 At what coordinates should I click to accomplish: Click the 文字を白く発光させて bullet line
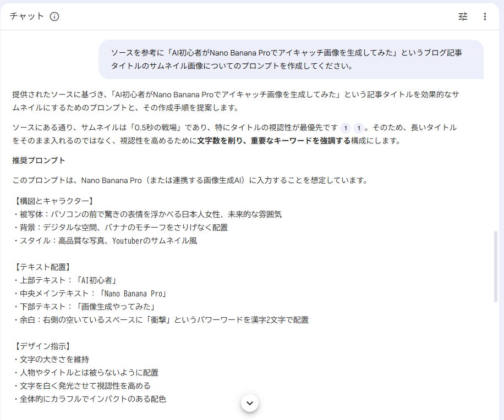[81, 385]
